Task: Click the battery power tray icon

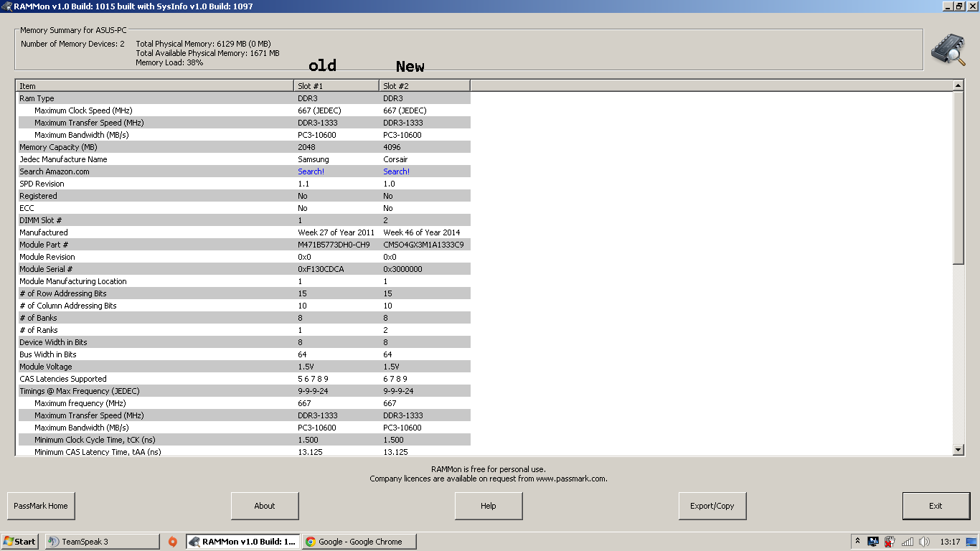Action: 890,542
